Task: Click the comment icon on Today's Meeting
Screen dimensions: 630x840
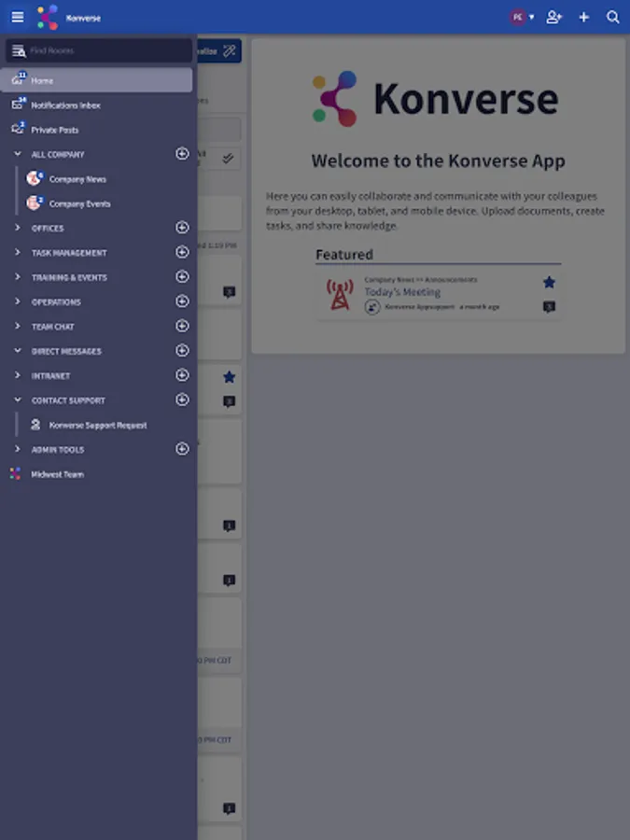Action: coord(549,307)
